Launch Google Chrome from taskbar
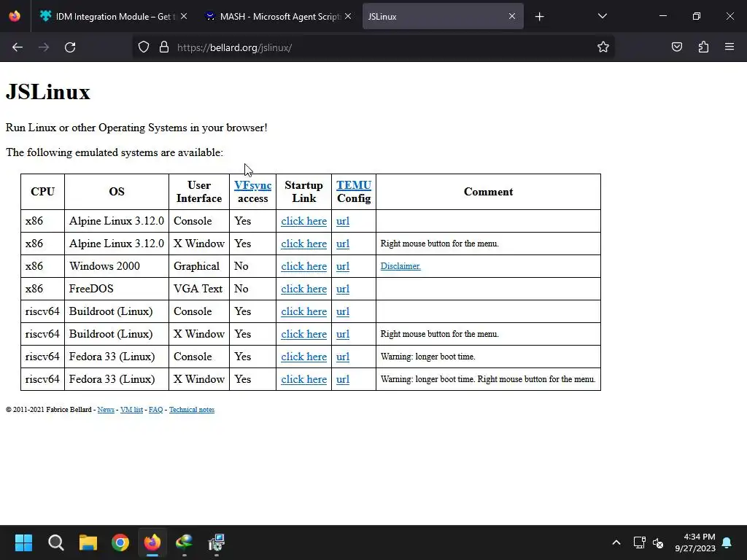 click(x=120, y=542)
